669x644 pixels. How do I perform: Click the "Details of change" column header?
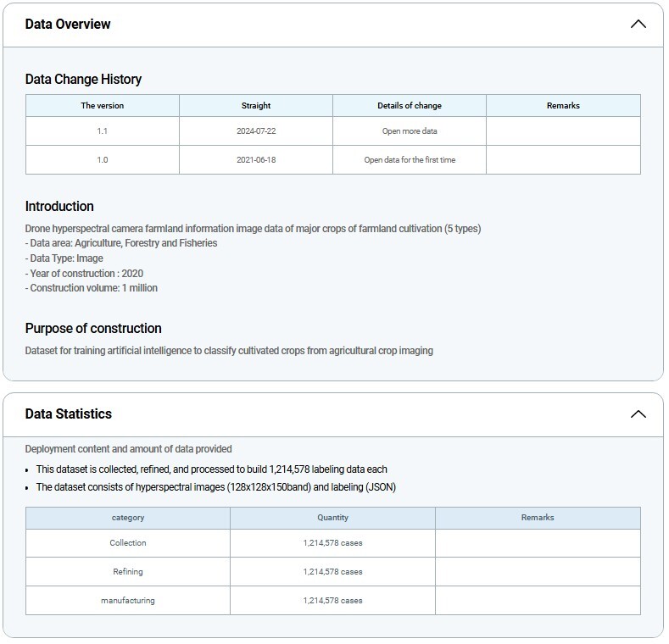410,106
